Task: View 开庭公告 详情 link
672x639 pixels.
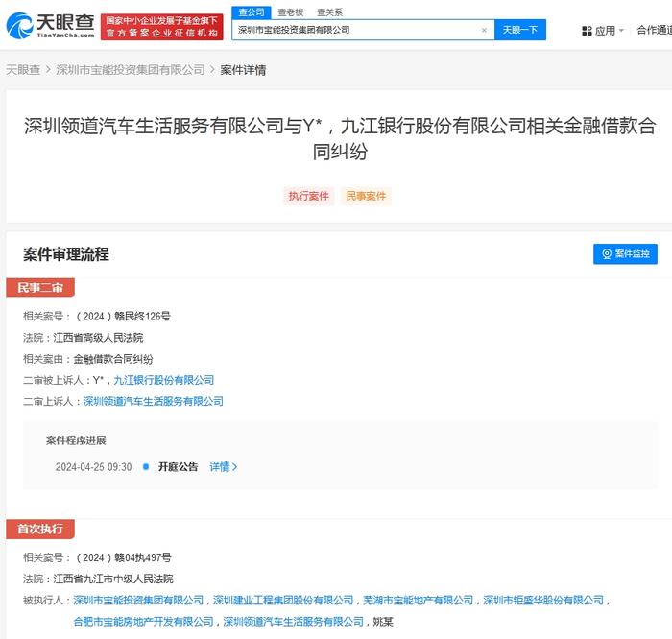Action: pos(224,467)
